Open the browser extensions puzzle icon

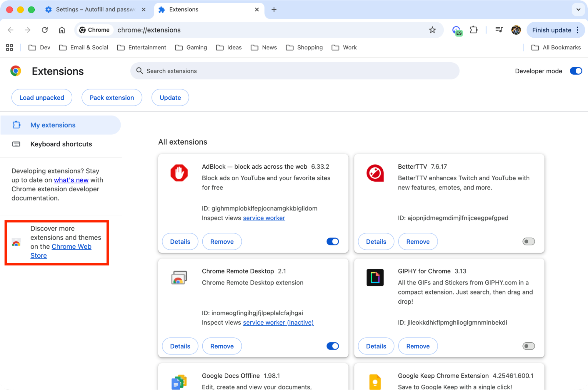[x=474, y=30]
